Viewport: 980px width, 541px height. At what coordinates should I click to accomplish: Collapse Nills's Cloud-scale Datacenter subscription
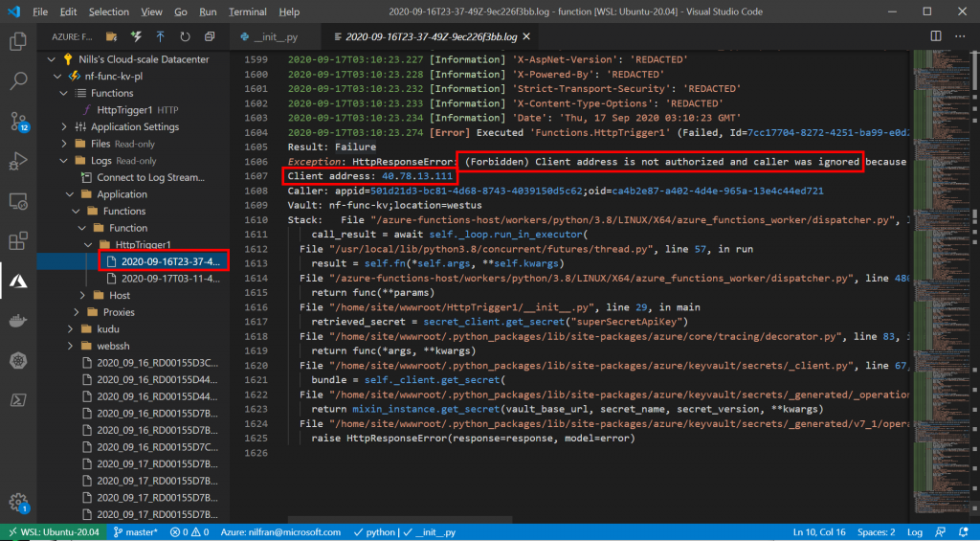click(52, 59)
